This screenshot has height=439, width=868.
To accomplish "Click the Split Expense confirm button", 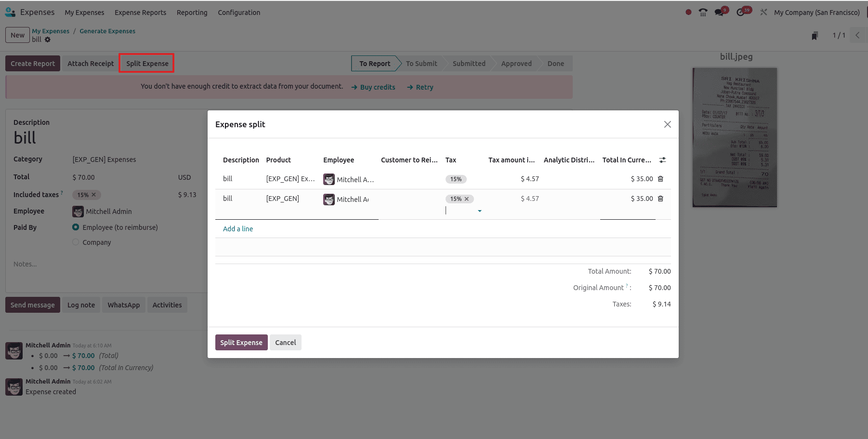I will pyautogui.click(x=241, y=342).
